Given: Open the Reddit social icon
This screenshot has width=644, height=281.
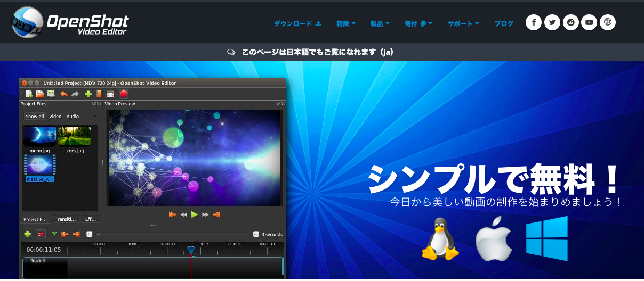Looking at the screenshot, I should [x=571, y=22].
